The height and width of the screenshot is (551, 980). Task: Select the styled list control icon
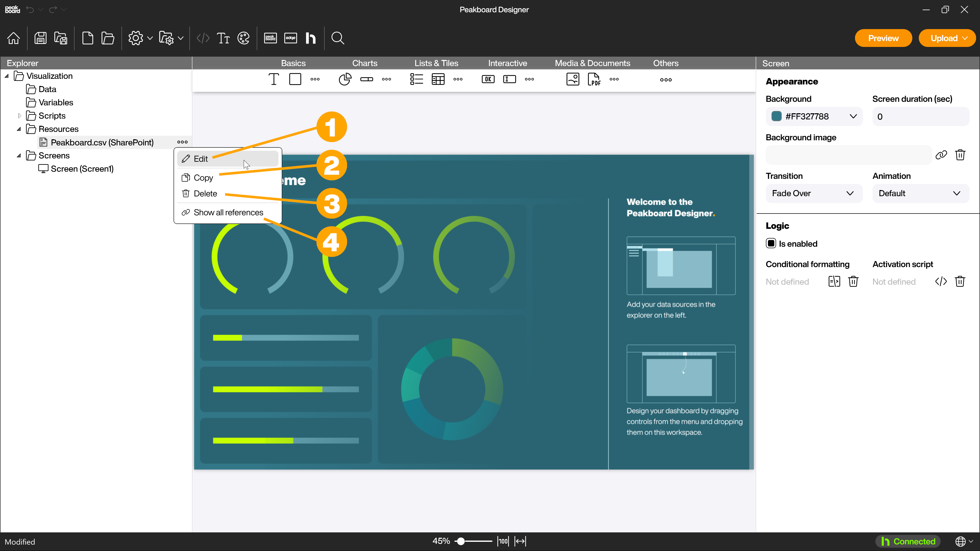point(416,79)
